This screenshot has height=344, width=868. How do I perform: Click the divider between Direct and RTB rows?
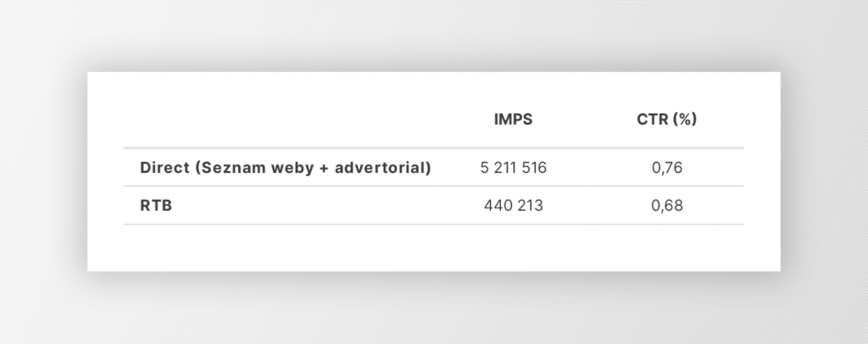pyautogui.click(x=433, y=186)
